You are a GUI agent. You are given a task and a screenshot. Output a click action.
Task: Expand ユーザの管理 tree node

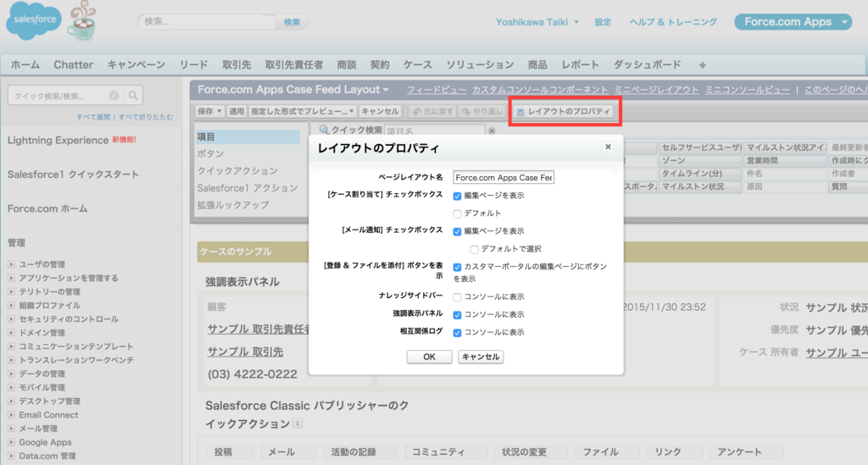pos(11,264)
